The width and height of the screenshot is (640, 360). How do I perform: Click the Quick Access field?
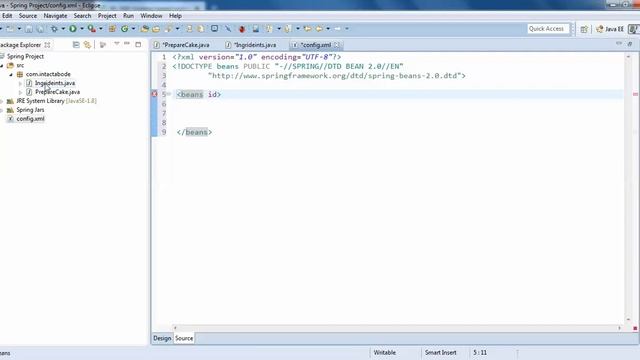coord(547,29)
